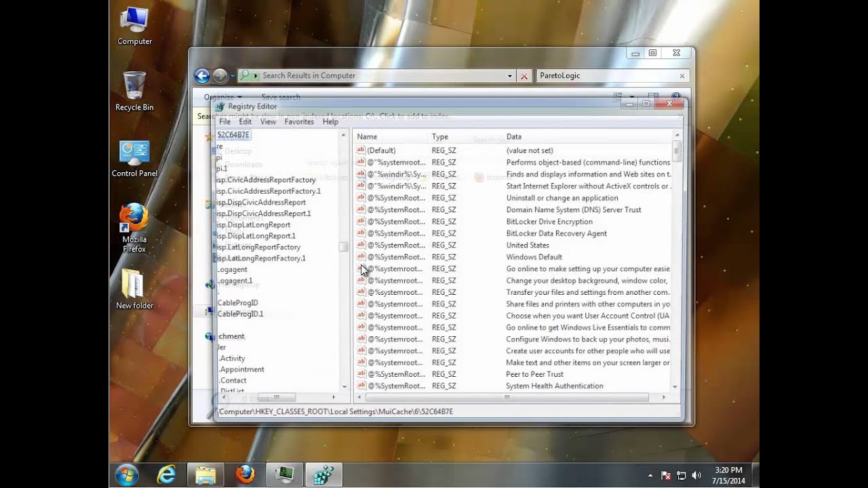Open Windows Explorer from the taskbar
868x488 pixels.
pyautogui.click(x=206, y=474)
